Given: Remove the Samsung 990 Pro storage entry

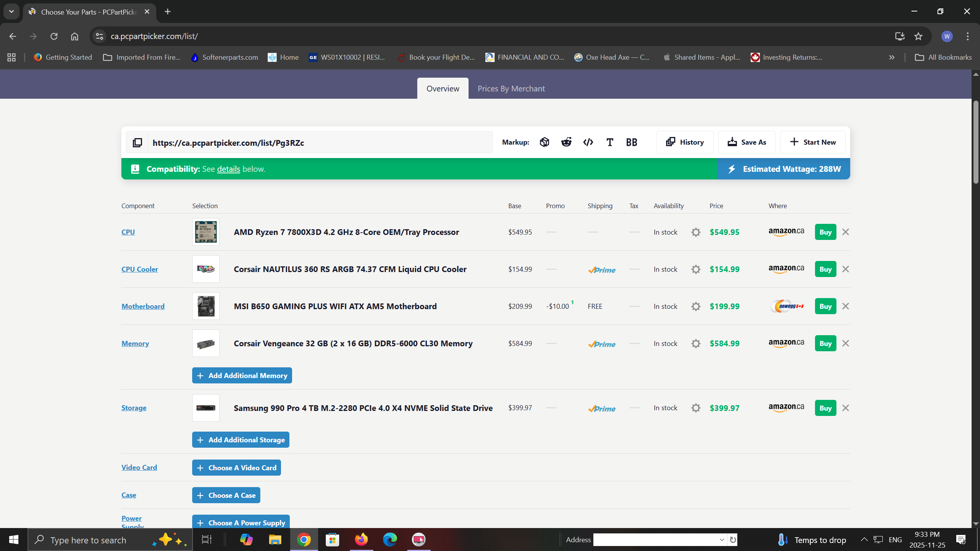Looking at the screenshot, I should pyautogui.click(x=846, y=408).
